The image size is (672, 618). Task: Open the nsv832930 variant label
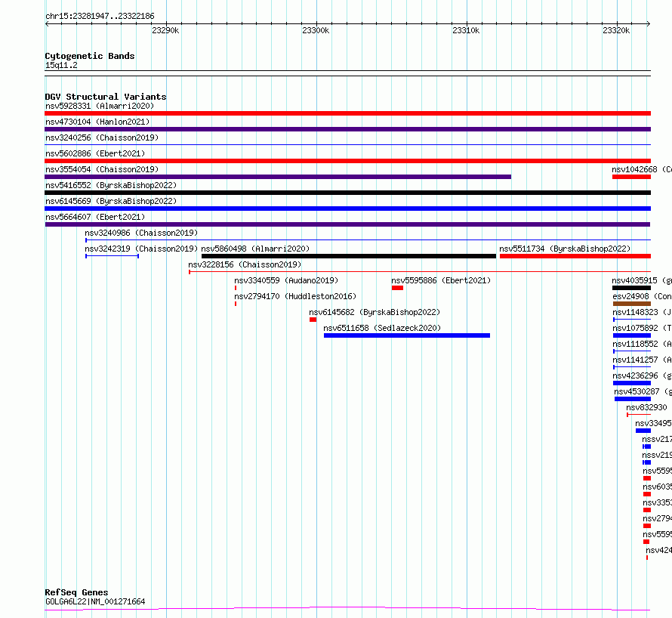coord(646,407)
